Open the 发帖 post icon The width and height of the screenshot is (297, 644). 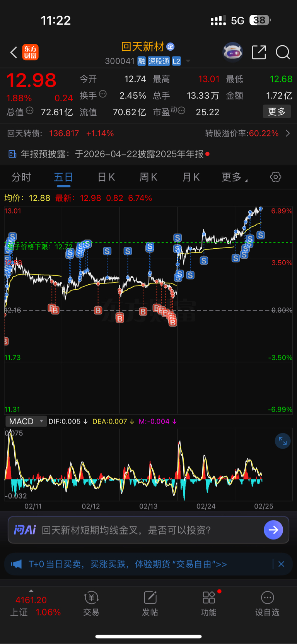click(150, 603)
